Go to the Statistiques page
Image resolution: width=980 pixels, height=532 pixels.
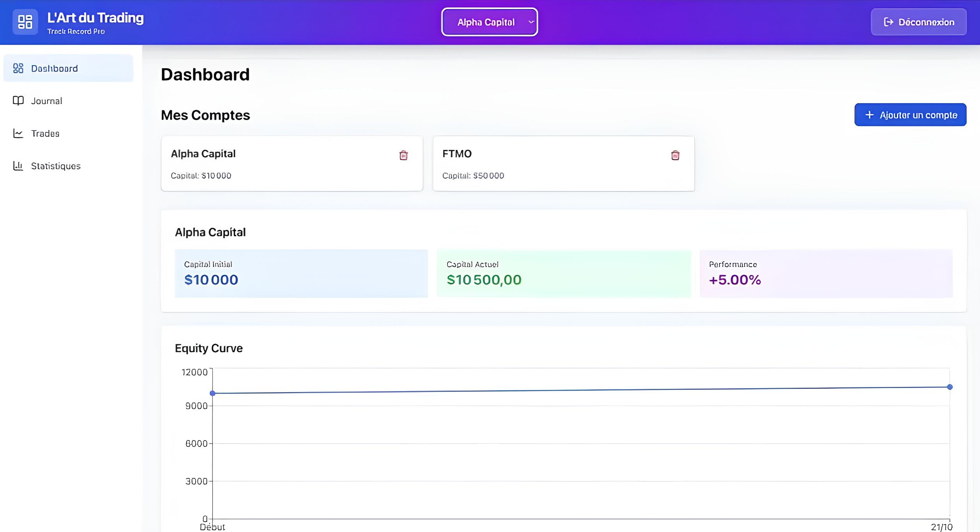coord(56,166)
